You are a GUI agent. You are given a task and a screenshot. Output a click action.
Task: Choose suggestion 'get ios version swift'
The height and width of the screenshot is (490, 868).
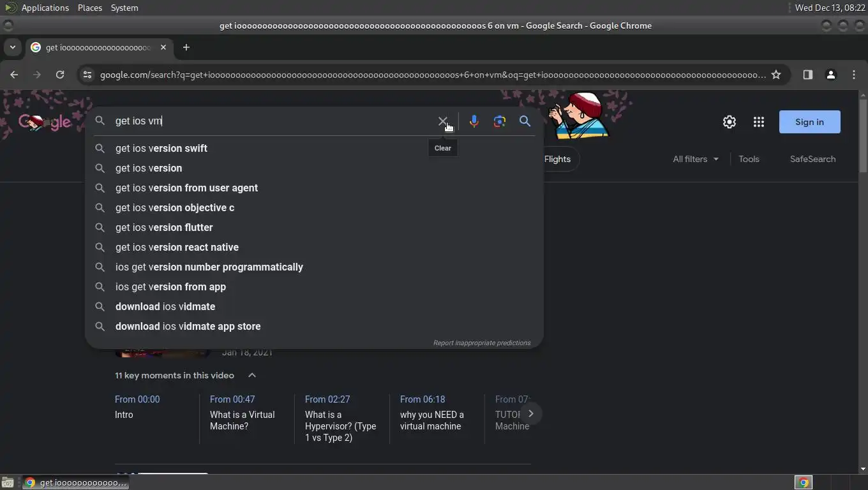314,148
